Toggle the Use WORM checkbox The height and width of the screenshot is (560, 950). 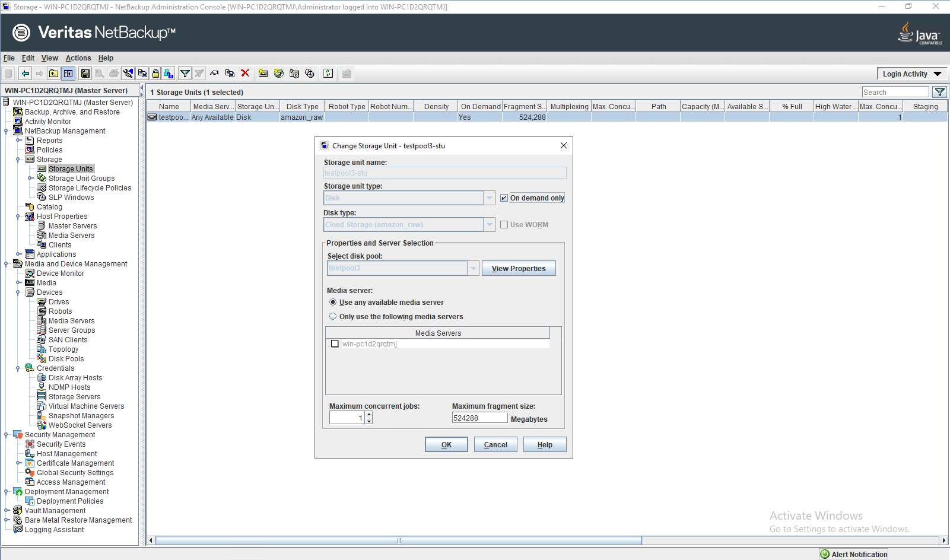[504, 225]
